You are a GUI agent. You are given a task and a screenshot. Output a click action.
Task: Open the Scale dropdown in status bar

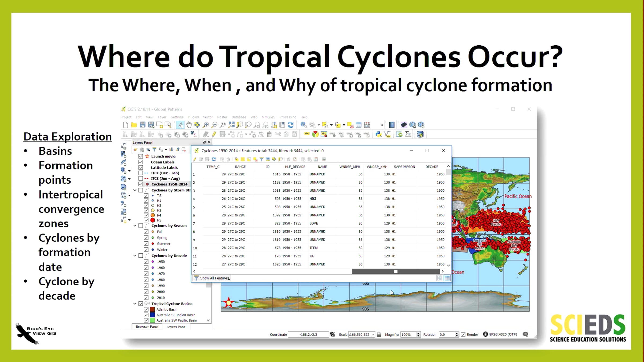tap(373, 335)
